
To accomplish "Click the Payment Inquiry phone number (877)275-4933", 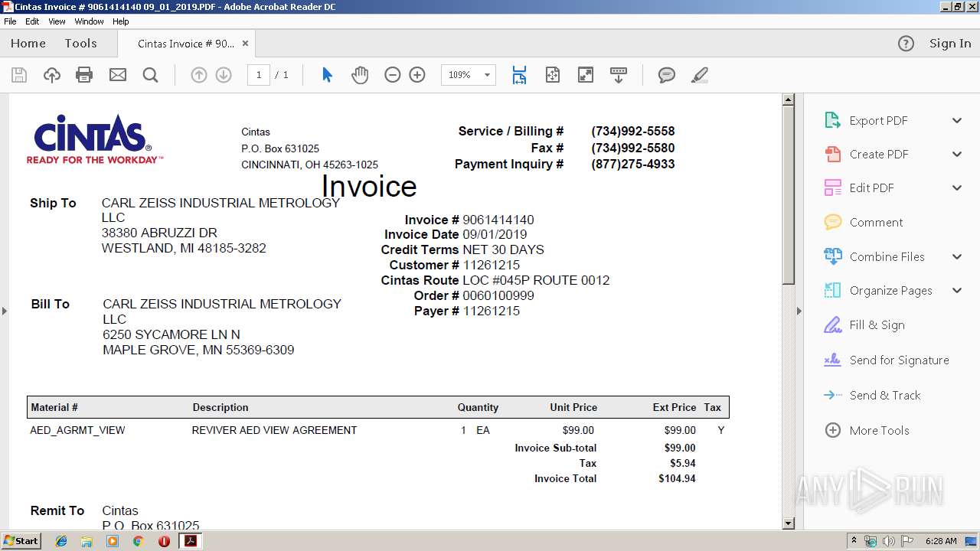I will coord(633,164).
